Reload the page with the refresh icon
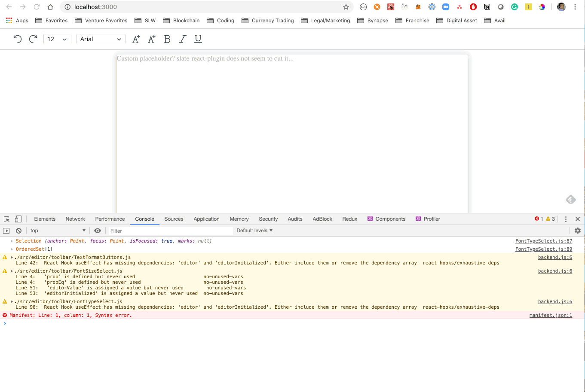 coord(37,7)
